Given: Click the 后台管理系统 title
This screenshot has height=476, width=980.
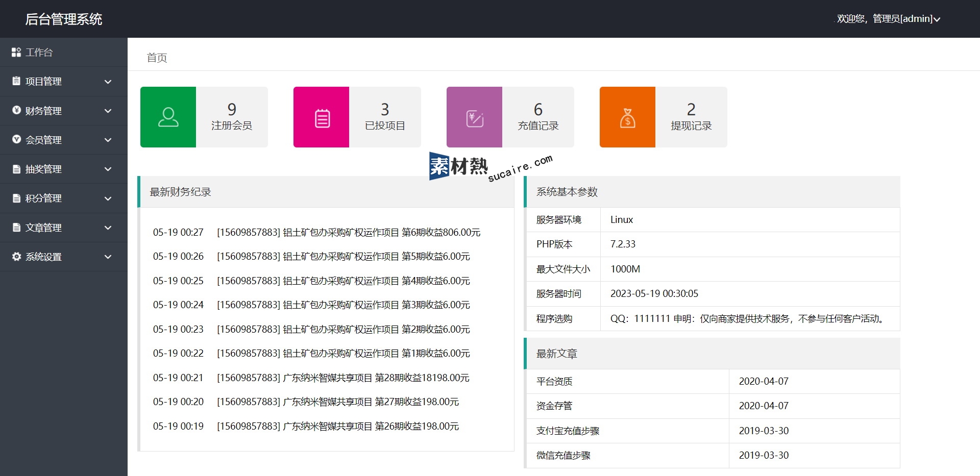Looking at the screenshot, I should coord(64,19).
